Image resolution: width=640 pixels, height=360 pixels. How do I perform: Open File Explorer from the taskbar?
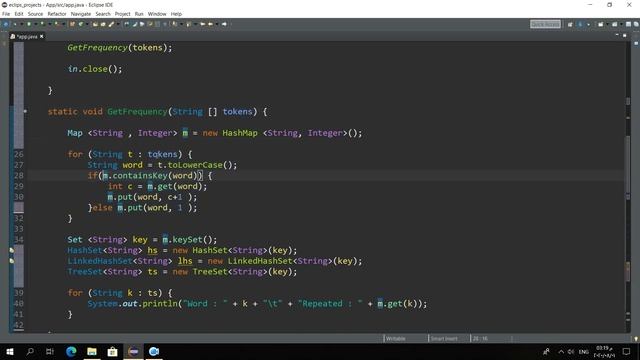[x=92, y=351]
